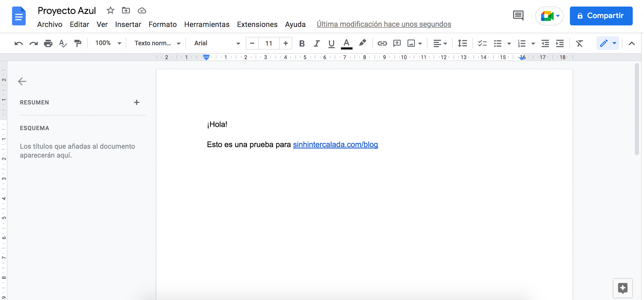644x300 pixels.
Task: Click the Undo arrow icon
Action: pyautogui.click(x=19, y=43)
